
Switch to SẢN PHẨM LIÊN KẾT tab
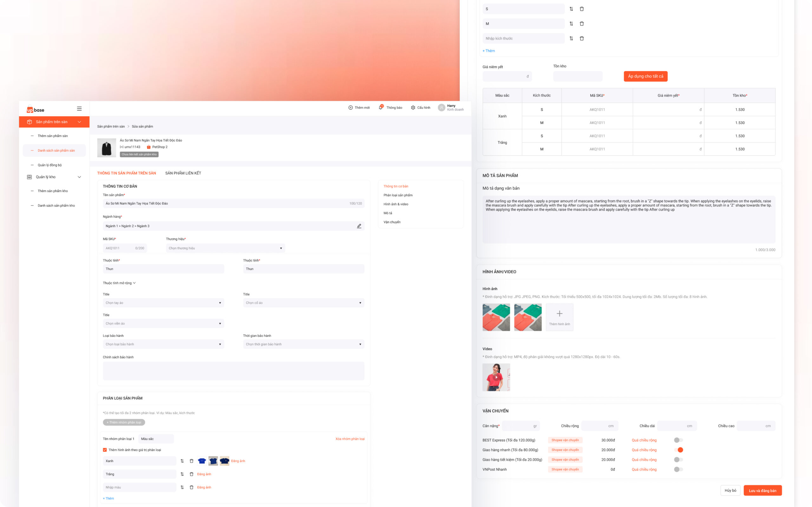(183, 173)
